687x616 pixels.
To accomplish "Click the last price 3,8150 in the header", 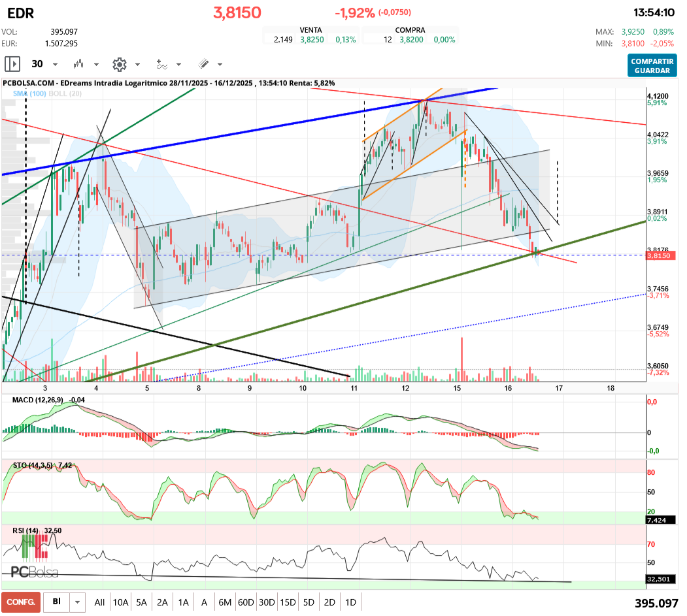I will (x=237, y=12).
